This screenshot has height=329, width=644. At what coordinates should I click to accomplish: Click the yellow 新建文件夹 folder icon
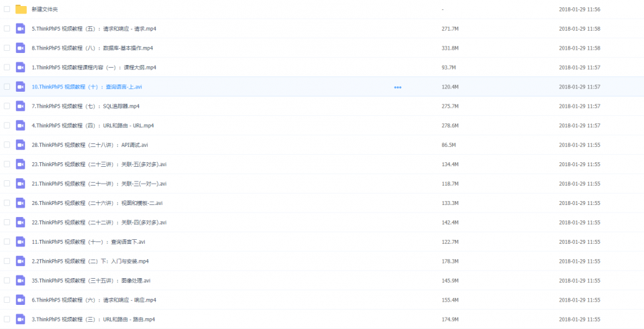pyautogui.click(x=21, y=9)
